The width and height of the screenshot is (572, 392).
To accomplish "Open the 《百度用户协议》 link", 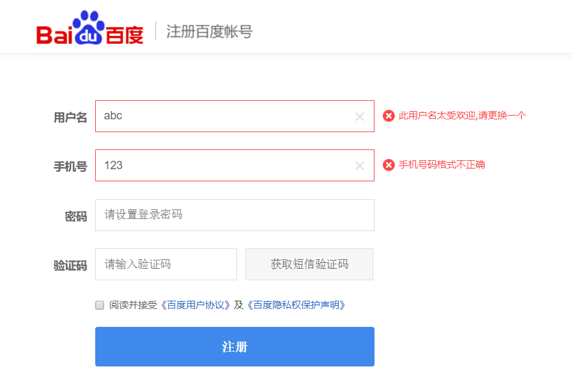I will tap(194, 305).
